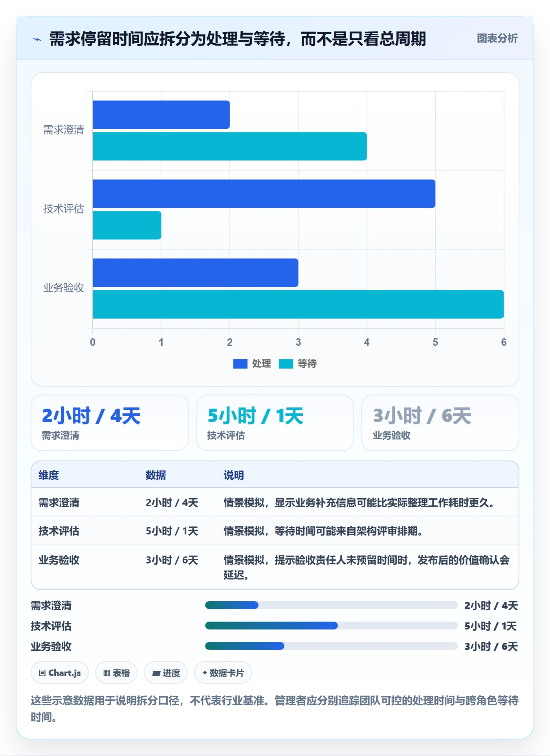Open the 5小时 / 1天 技术评估 card
Viewport: 550px width, 756px height.
(275, 423)
